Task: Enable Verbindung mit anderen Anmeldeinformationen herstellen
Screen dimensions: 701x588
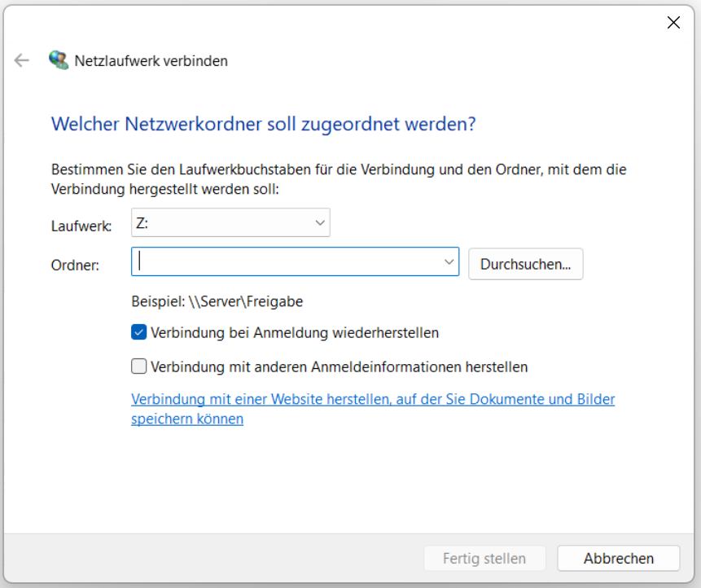Action: pos(138,366)
